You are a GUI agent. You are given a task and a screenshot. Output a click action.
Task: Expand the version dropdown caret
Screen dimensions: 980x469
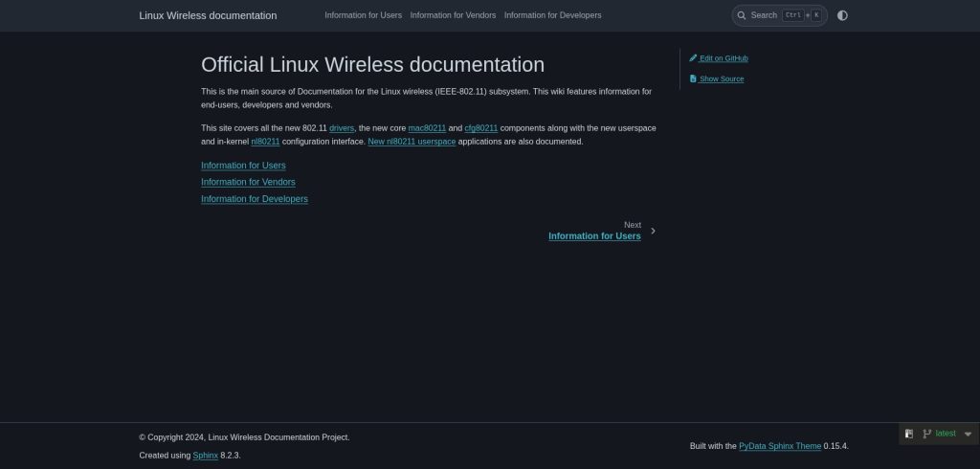point(968,434)
